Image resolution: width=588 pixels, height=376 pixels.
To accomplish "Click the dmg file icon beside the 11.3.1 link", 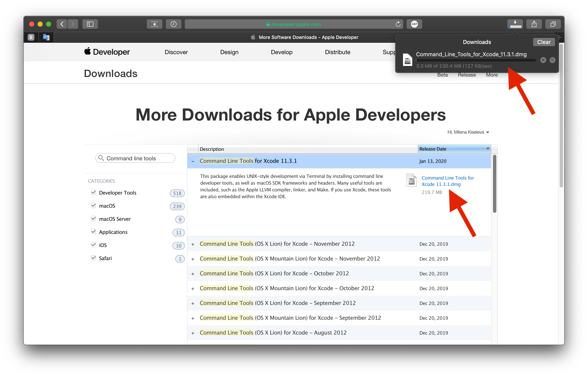I will point(411,180).
